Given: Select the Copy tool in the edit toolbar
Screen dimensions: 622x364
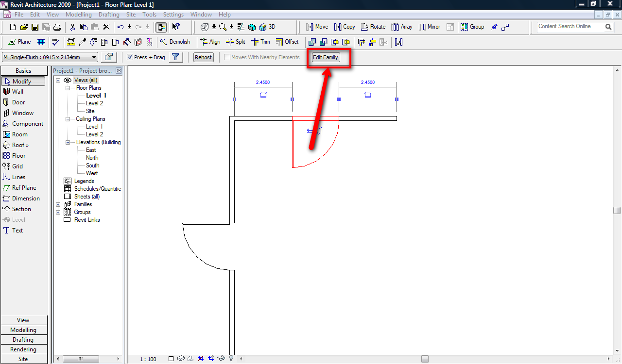Looking at the screenshot, I should pyautogui.click(x=344, y=27).
